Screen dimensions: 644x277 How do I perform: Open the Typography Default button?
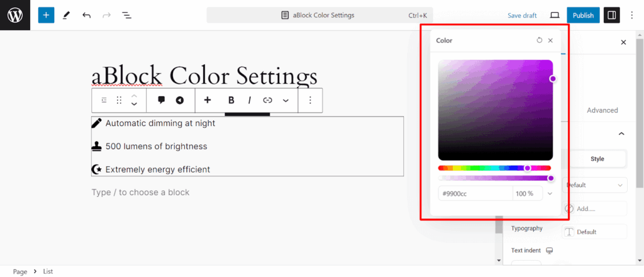[x=595, y=232]
